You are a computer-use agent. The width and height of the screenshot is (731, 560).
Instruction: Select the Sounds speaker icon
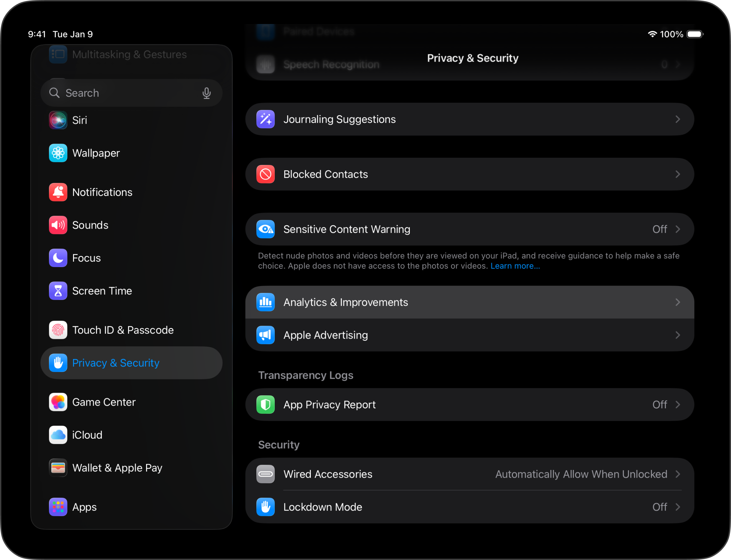click(x=58, y=225)
